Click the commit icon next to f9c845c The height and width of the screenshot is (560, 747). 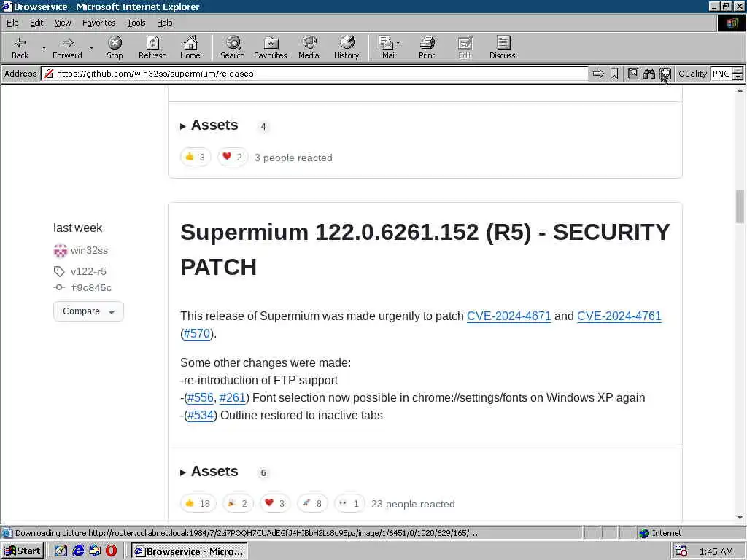pyautogui.click(x=59, y=287)
